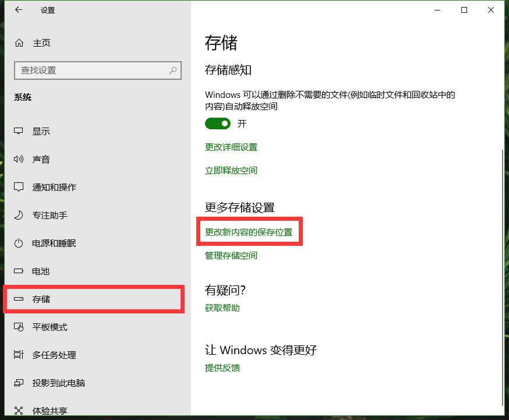Open 显示 (Display) settings in sidebar

tap(19, 131)
